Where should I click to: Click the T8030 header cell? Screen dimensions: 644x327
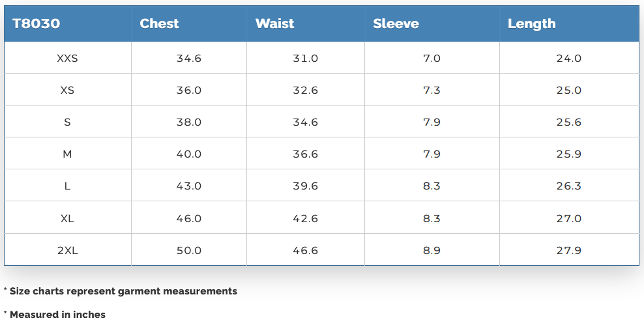(37, 23)
